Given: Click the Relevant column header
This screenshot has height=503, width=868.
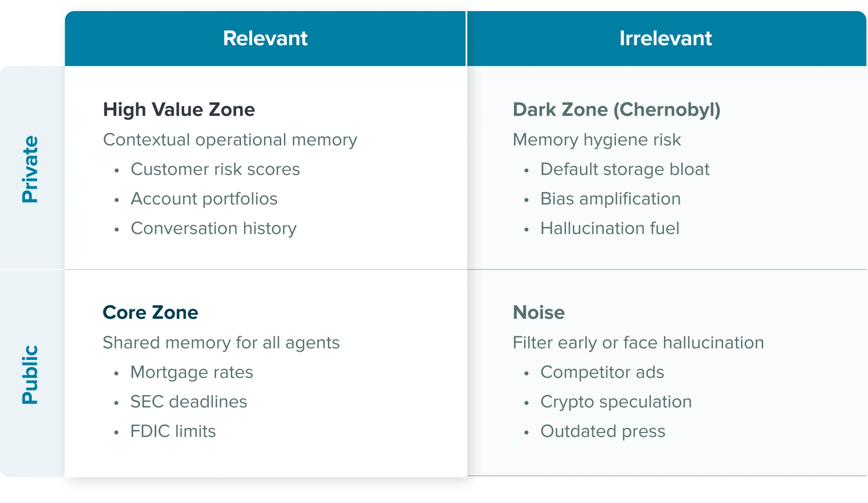Looking at the screenshot, I should (x=265, y=38).
